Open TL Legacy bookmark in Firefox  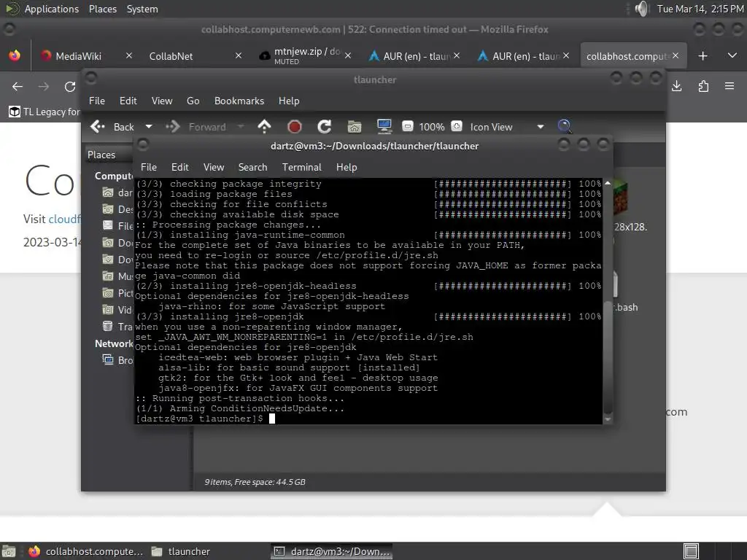pos(44,112)
